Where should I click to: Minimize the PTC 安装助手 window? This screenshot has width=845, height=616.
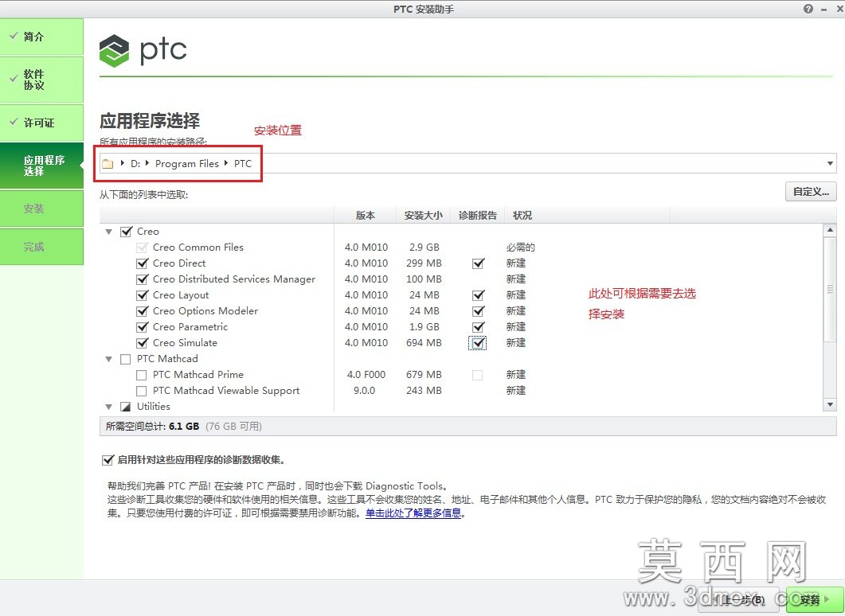pyautogui.click(x=823, y=10)
